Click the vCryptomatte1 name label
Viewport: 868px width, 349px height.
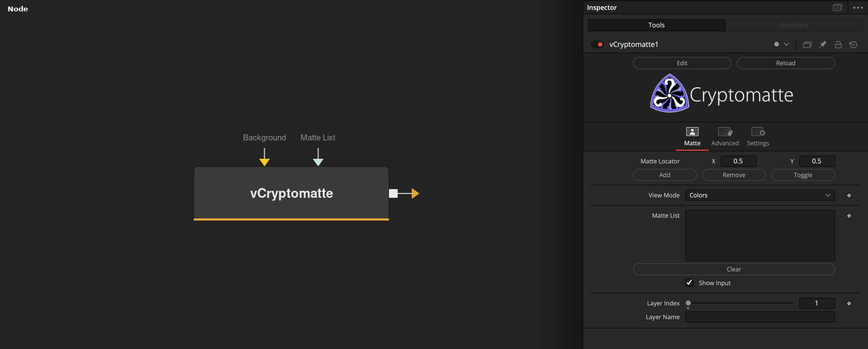634,44
